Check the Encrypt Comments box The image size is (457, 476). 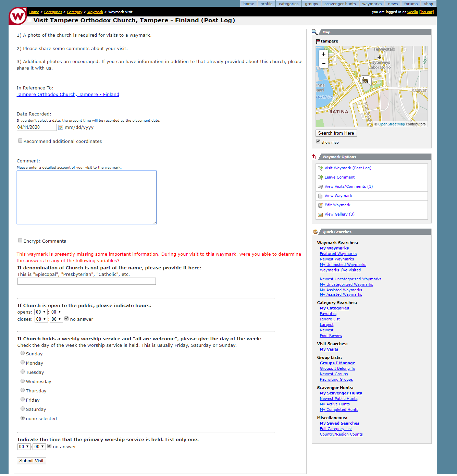tap(20, 241)
